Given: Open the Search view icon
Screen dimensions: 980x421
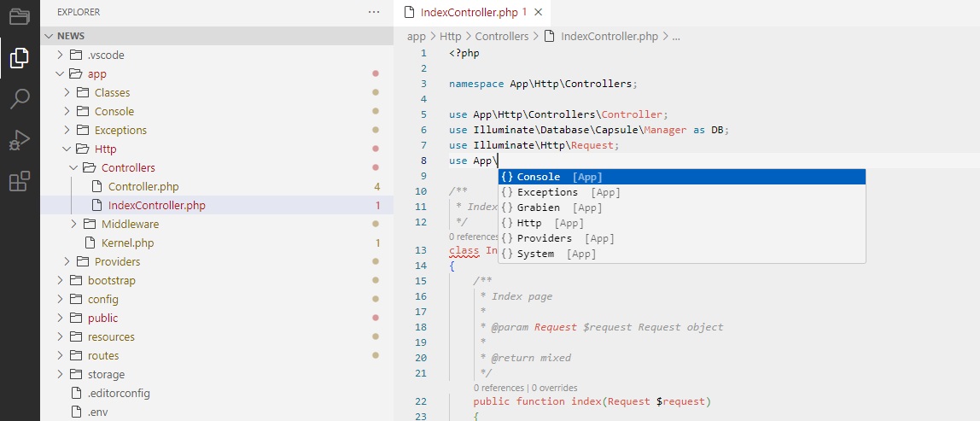Looking at the screenshot, I should tap(19, 99).
